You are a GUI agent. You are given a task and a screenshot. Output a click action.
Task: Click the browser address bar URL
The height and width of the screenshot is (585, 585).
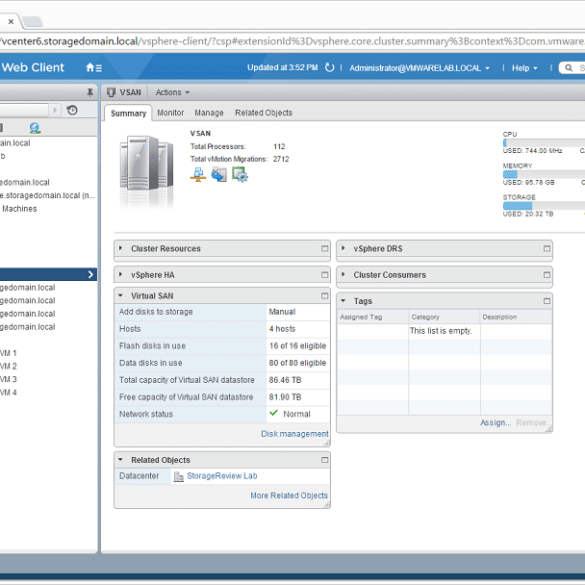tap(292, 41)
